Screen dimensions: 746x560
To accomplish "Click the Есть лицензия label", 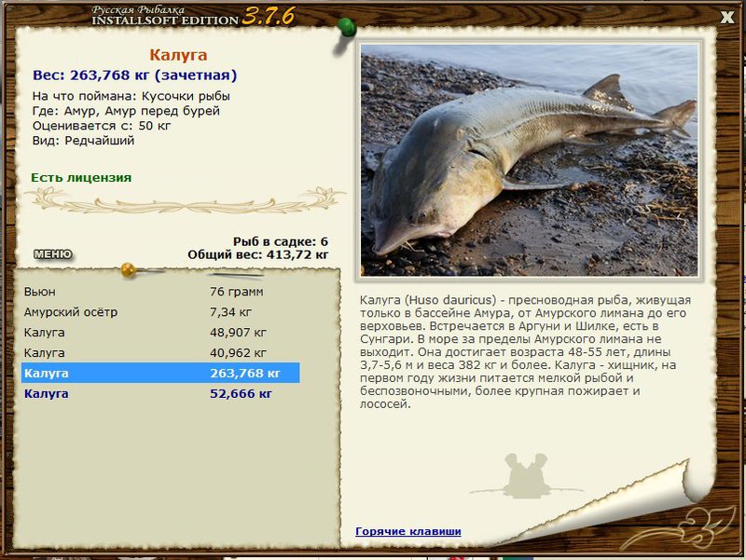I will (81, 178).
